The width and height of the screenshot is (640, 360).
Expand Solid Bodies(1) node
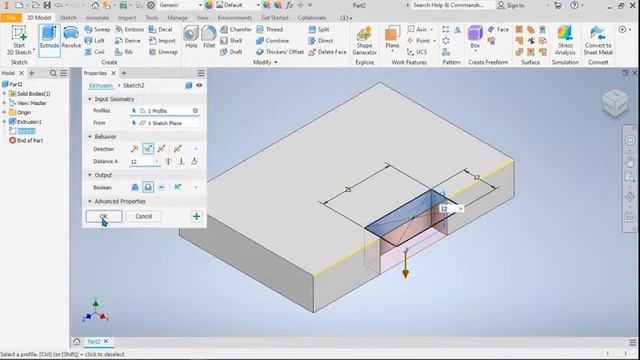4,94
